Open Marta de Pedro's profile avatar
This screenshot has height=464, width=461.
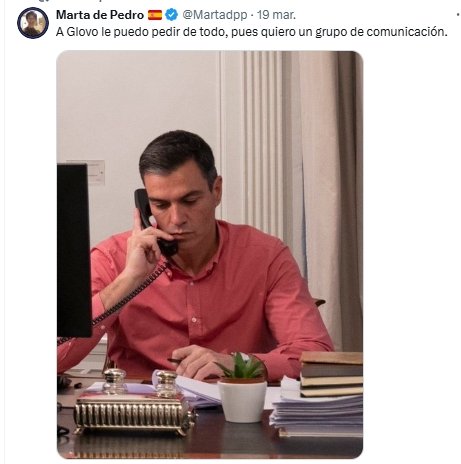[x=33, y=23]
